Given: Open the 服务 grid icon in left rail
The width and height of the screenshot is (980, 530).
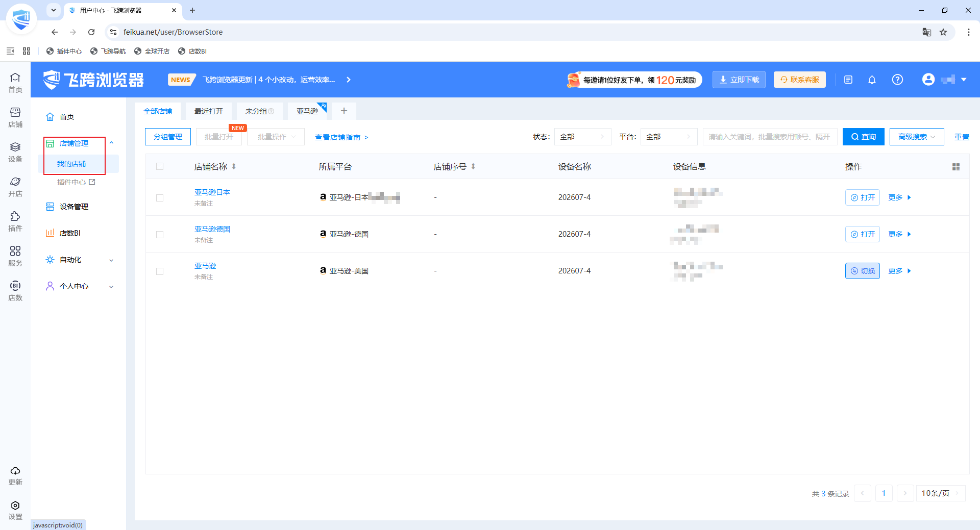Looking at the screenshot, I should click(15, 256).
